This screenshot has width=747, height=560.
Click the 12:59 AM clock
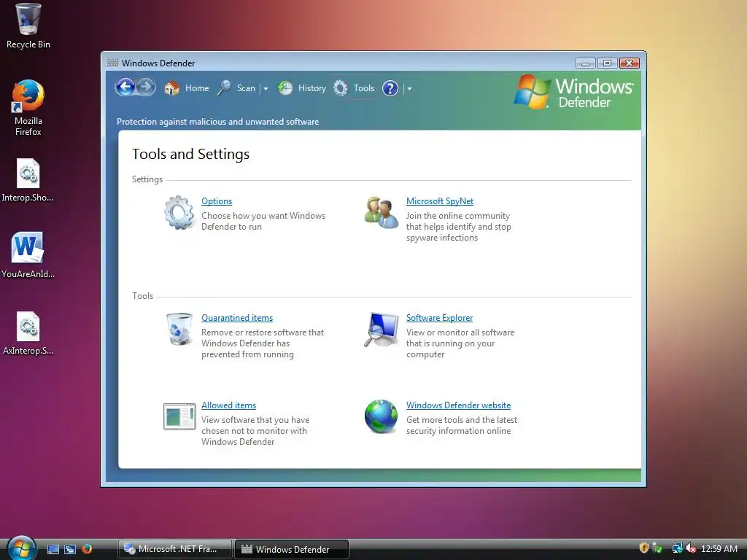coord(719,548)
